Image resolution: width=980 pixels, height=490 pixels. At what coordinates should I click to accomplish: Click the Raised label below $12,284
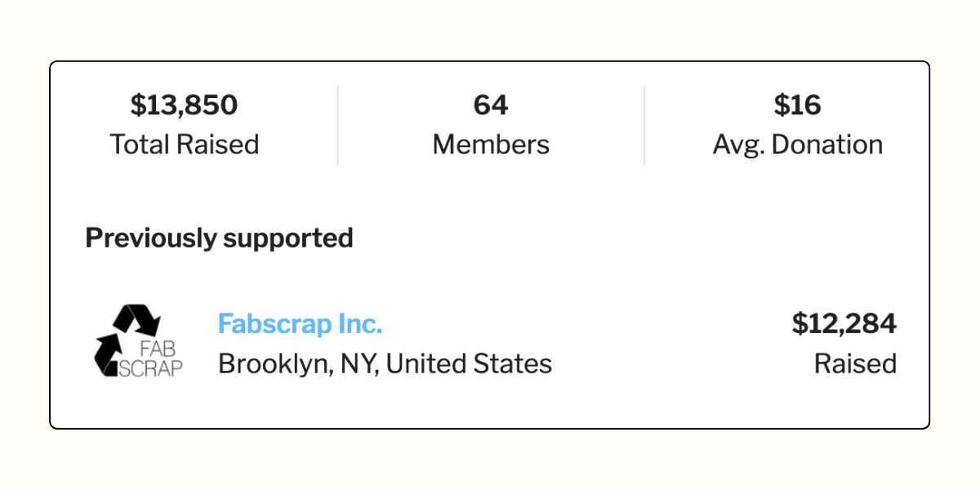855,363
